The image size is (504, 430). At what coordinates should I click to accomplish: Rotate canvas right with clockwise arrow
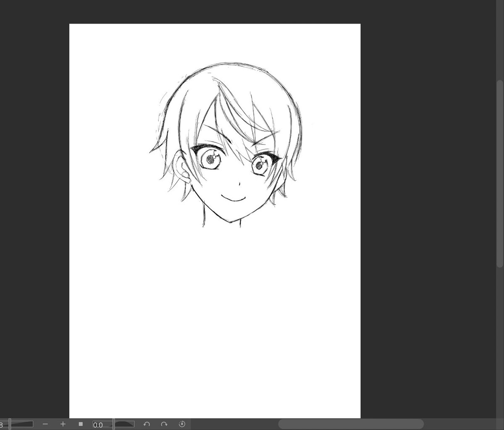pyautogui.click(x=164, y=424)
